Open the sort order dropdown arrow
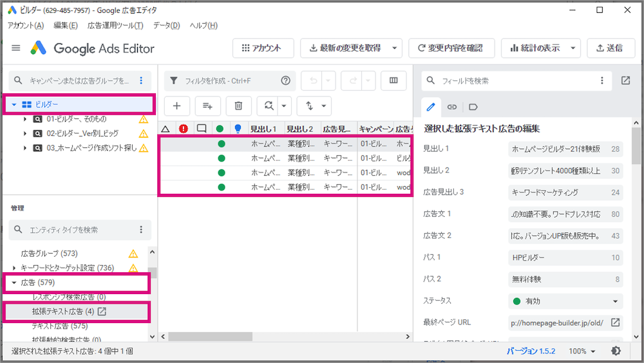 coord(324,106)
